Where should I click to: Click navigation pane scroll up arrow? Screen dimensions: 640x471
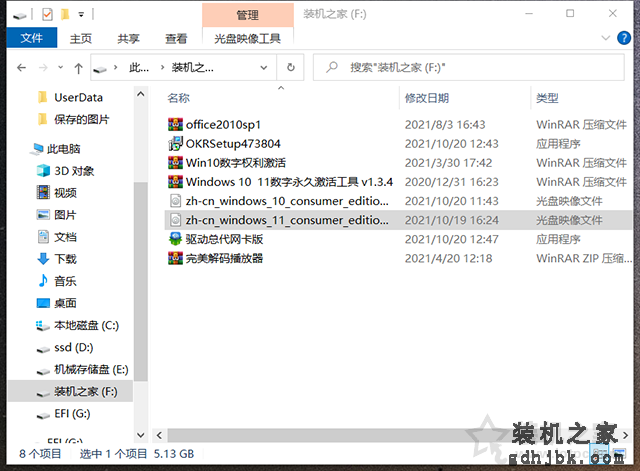[141, 94]
